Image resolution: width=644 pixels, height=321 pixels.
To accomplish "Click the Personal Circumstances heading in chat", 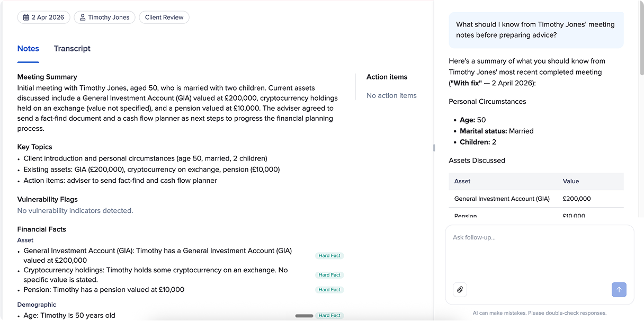I will point(488,101).
